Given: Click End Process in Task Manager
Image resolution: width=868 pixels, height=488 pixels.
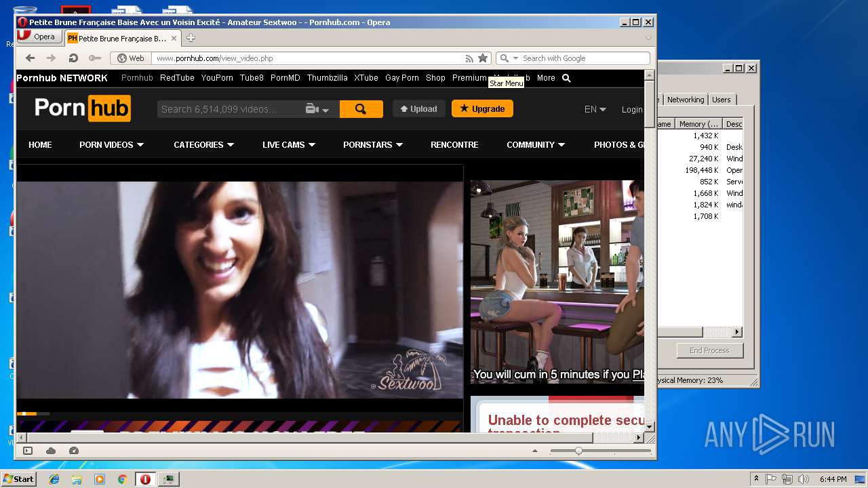Looking at the screenshot, I should (x=710, y=350).
